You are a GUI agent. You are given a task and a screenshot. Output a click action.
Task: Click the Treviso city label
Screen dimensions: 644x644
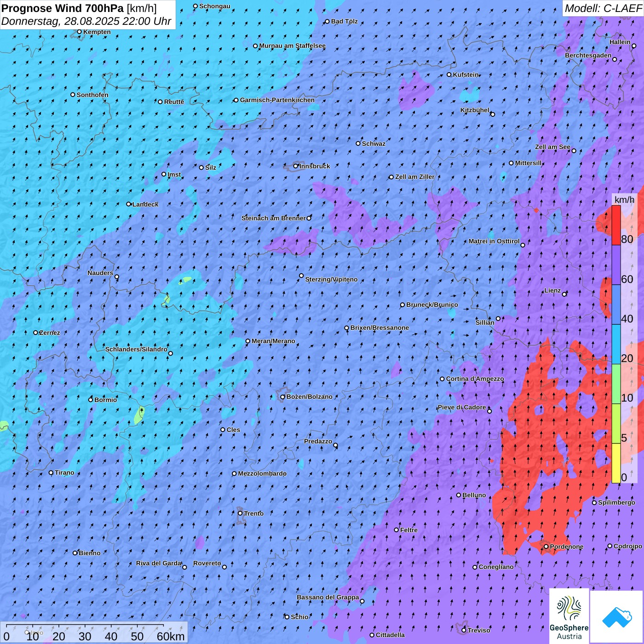pyautogui.click(x=479, y=630)
